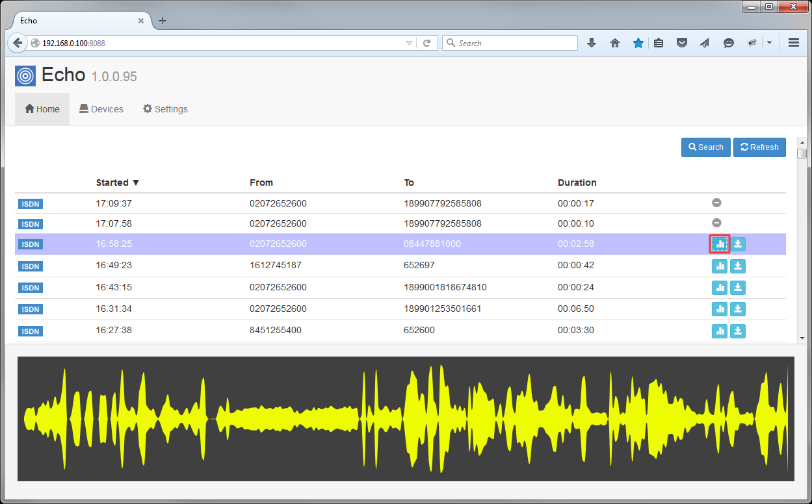Click the duration 00:06:50
The image size is (812, 504).
pos(576,309)
